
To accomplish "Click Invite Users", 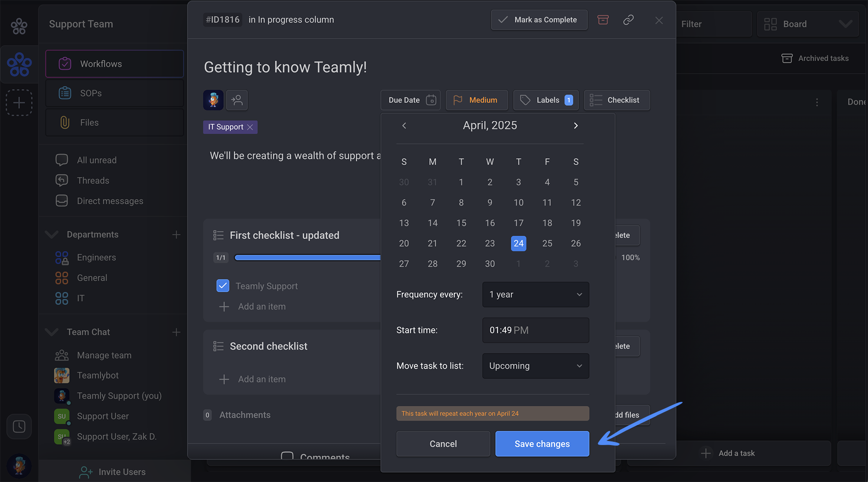I will tap(113, 472).
